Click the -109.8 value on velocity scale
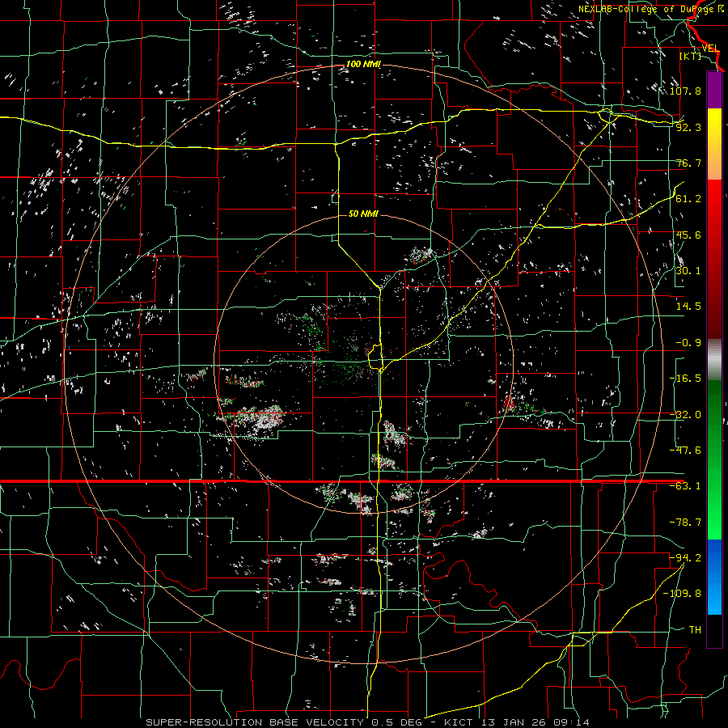Image resolution: width=728 pixels, height=728 pixels. 682,594
